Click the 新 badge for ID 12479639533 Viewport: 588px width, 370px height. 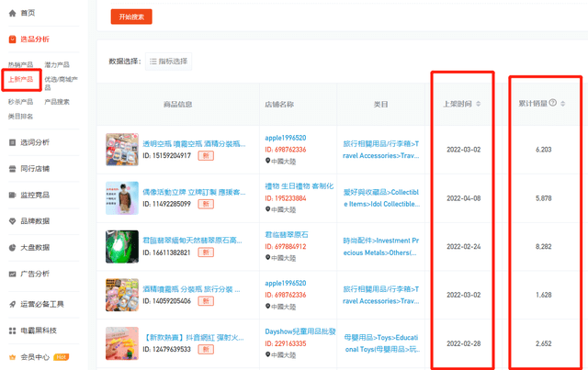pos(206,350)
